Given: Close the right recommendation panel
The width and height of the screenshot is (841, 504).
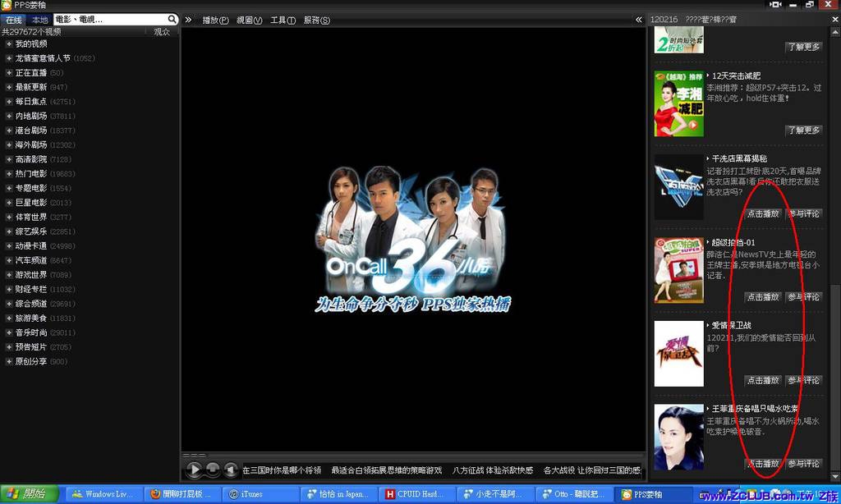Looking at the screenshot, I should (x=834, y=20).
